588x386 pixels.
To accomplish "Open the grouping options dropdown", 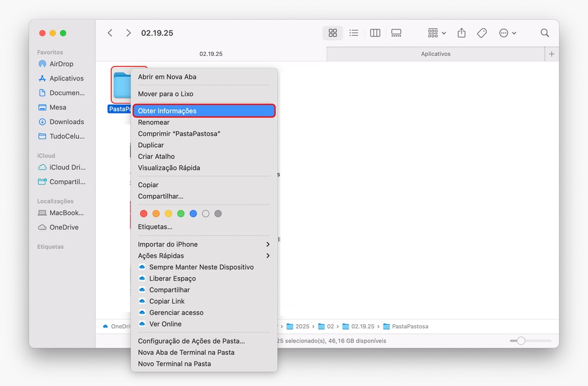I will [437, 33].
